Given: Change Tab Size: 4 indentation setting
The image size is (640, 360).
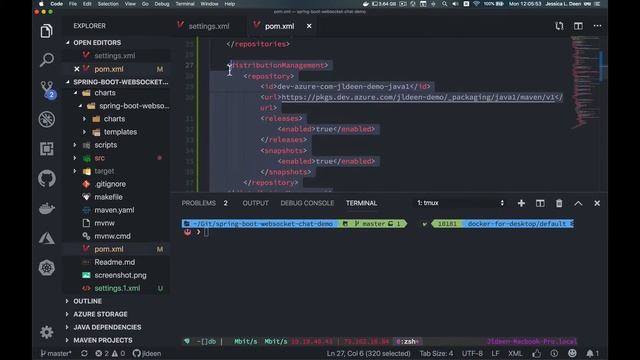Looking at the screenshot, I should (x=436, y=353).
